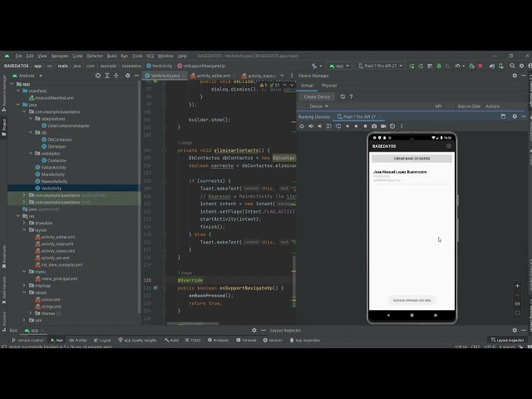This screenshot has width=532, height=399.
Task: Open Logcat tool window
Action: tap(102, 340)
